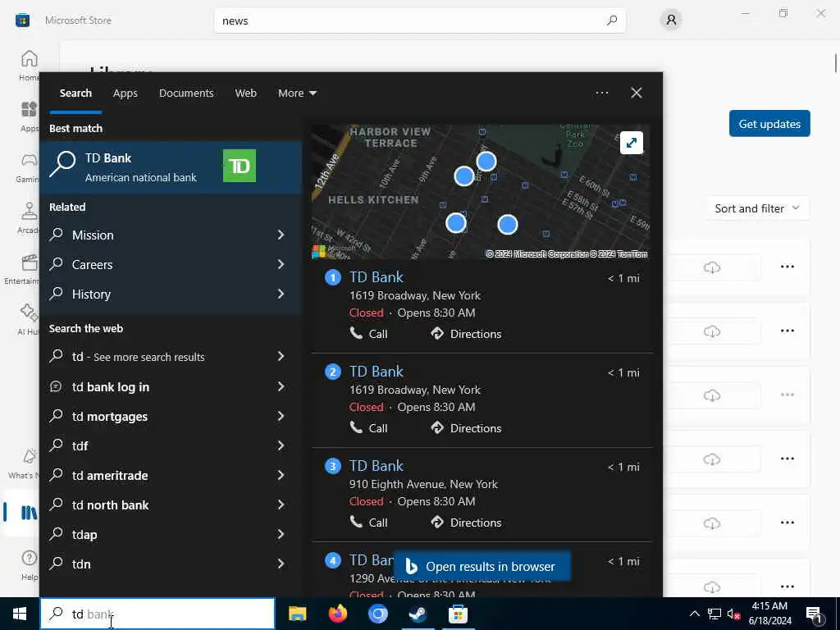This screenshot has width=840, height=630.
Task: Select TD Bank best match result
Action: tap(171, 167)
